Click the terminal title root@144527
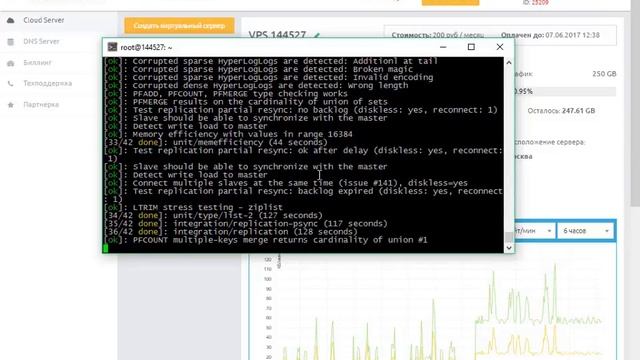640x360 pixels. [146, 48]
